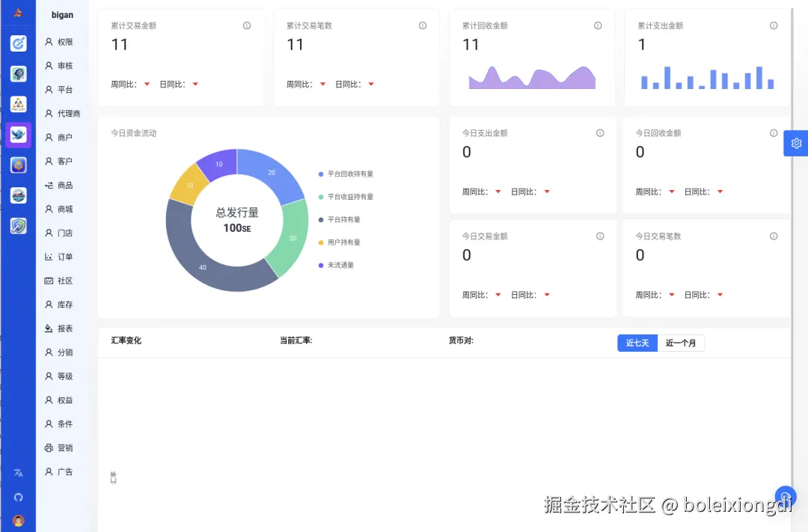Viewport: 808px width, 532px height.
Task: Switch language with the translate icon
Action: (19, 473)
